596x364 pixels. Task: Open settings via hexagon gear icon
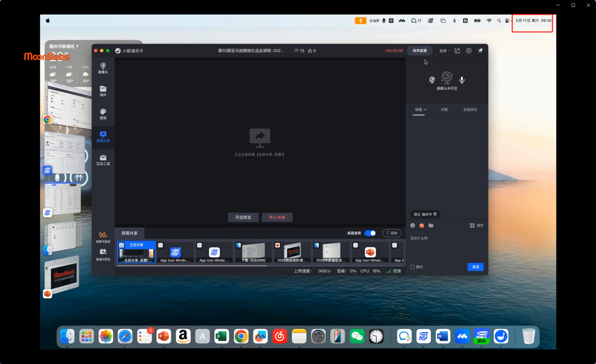[469, 51]
